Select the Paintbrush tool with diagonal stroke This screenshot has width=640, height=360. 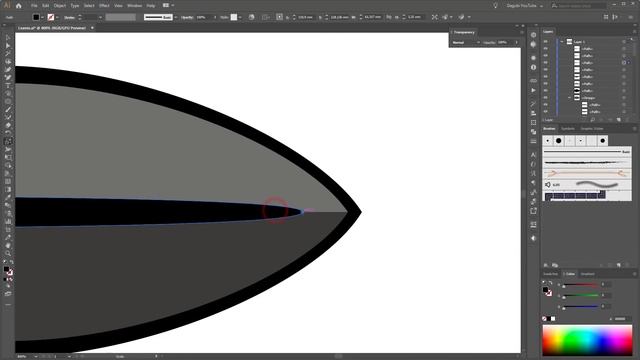[x=8, y=109]
